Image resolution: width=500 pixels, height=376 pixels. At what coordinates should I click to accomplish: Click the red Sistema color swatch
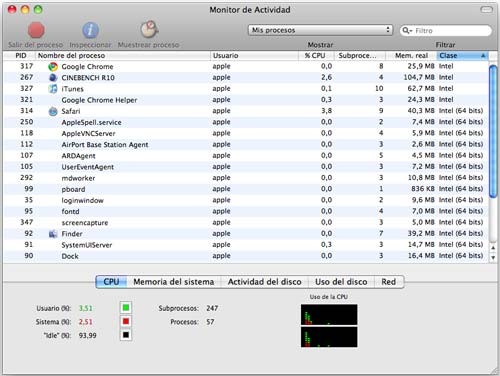pos(126,321)
